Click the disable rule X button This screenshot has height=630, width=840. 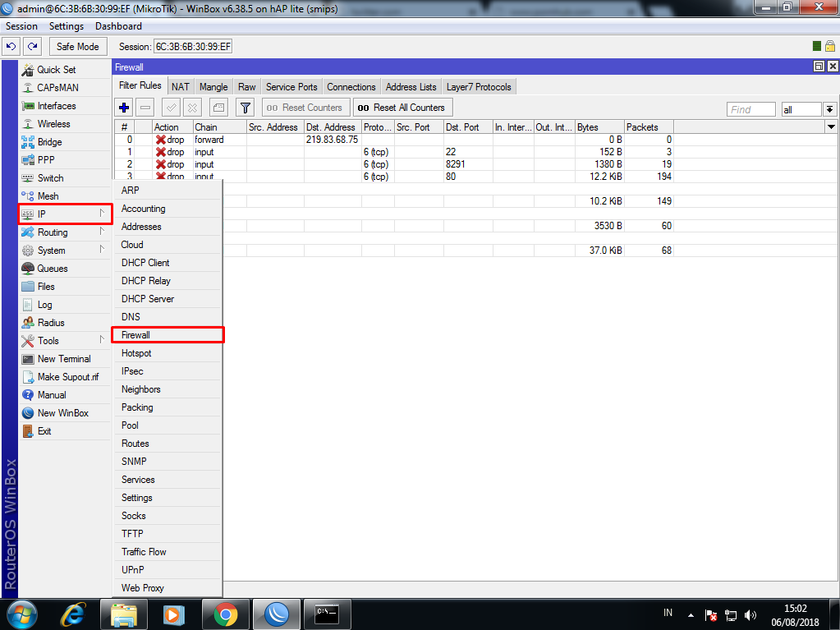[192, 108]
